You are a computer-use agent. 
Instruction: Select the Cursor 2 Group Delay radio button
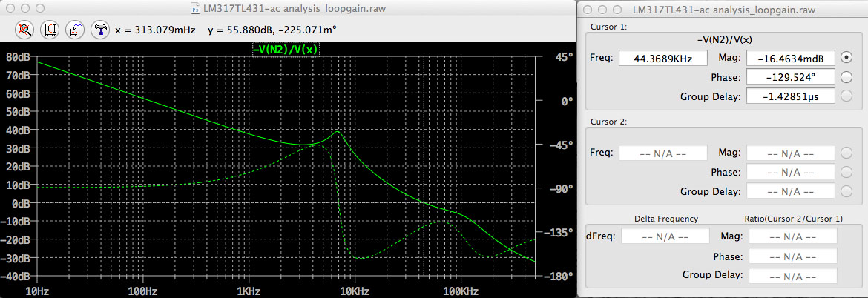846,191
